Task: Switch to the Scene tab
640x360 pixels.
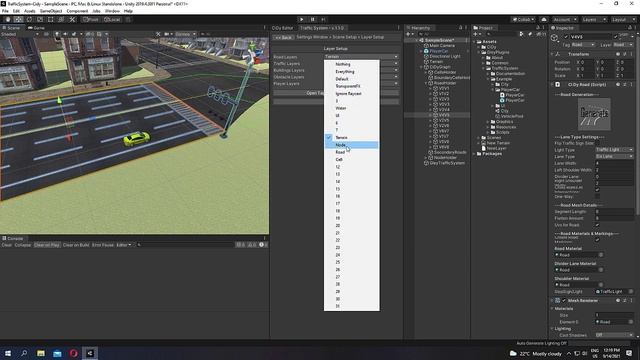Action: (11, 28)
